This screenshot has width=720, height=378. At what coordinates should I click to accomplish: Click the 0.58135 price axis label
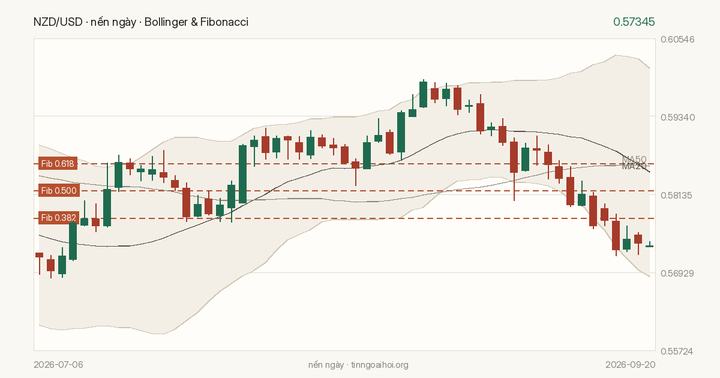(677, 195)
